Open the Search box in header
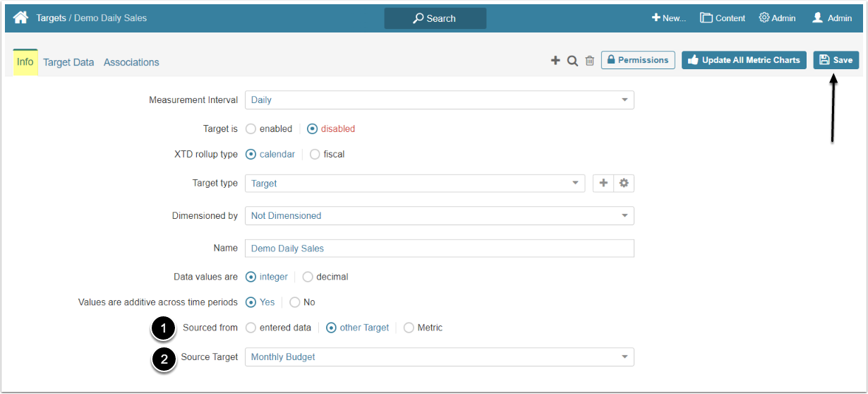The image size is (868, 394). click(x=435, y=18)
